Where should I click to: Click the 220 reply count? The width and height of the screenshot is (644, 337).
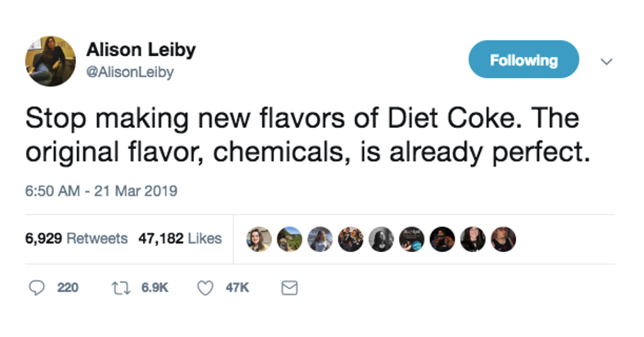[x=68, y=288]
